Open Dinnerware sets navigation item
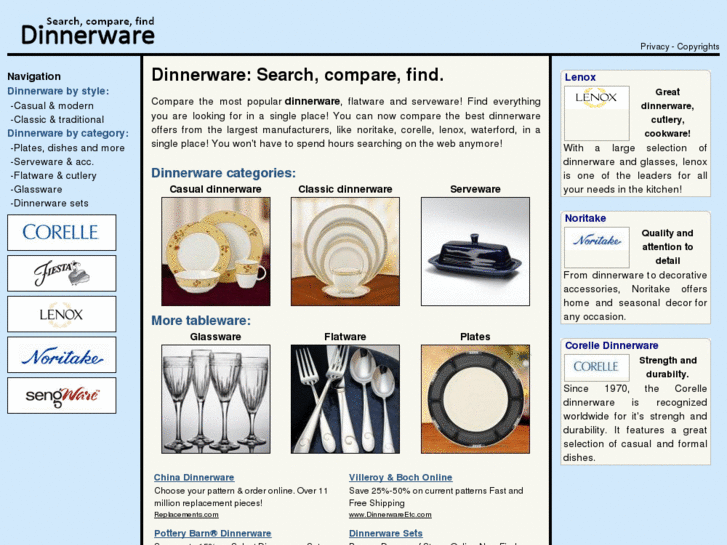This screenshot has width=727, height=545. (x=49, y=204)
